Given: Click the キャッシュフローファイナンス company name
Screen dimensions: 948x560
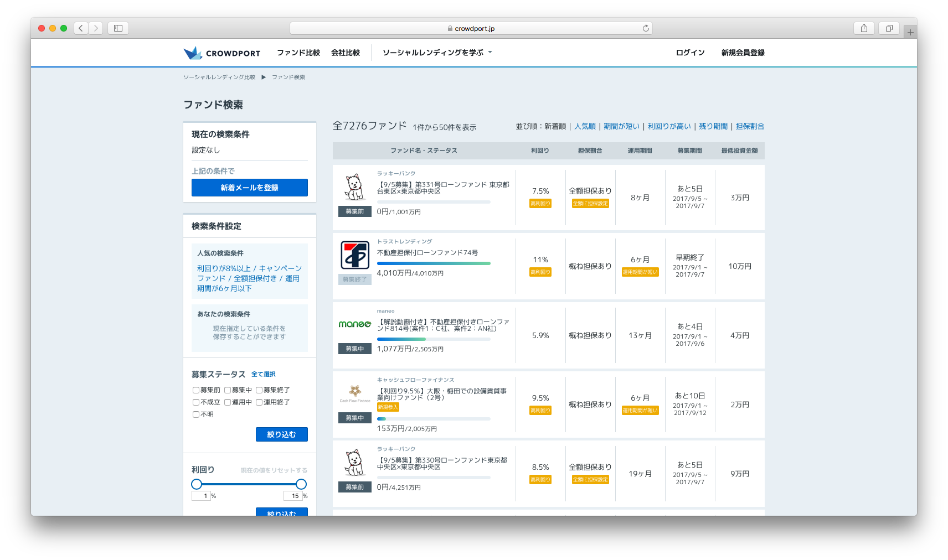Looking at the screenshot, I should 416,380.
